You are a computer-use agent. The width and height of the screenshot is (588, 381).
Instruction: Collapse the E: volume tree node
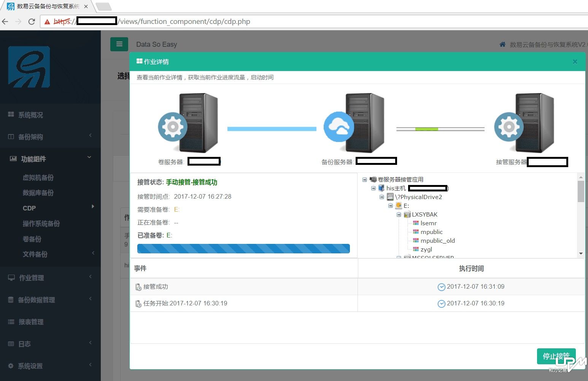[x=390, y=206]
